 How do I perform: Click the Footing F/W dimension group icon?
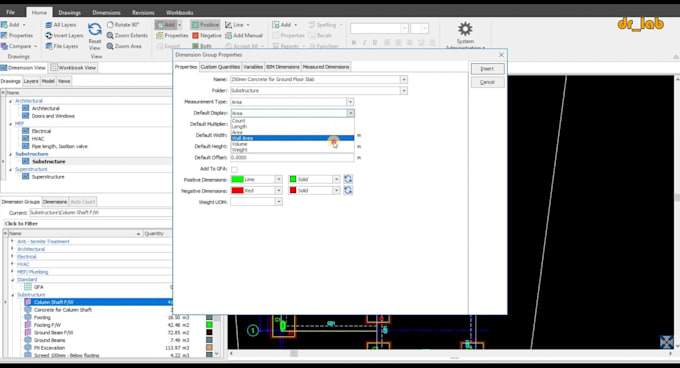pyautogui.click(x=28, y=325)
